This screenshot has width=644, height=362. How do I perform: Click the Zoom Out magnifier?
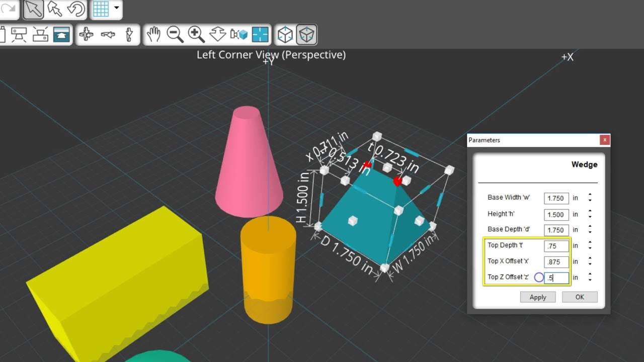coord(175,34)
